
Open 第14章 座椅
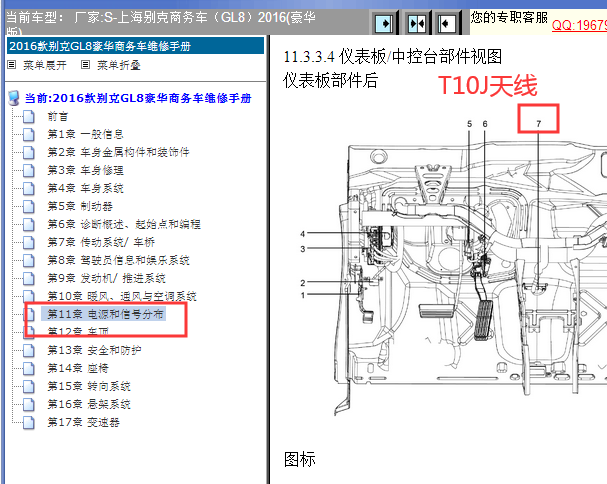pos(78,368)
